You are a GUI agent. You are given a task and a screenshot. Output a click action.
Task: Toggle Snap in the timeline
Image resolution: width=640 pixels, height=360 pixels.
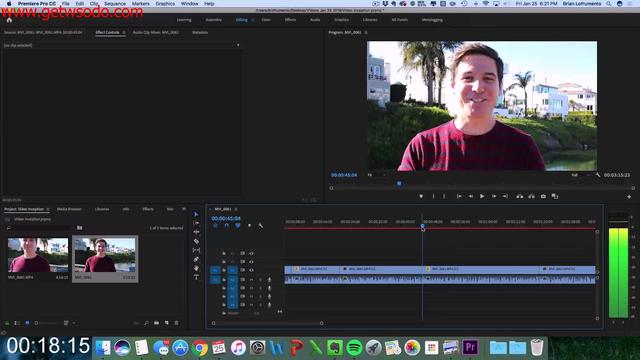click(x=227, y=225)
